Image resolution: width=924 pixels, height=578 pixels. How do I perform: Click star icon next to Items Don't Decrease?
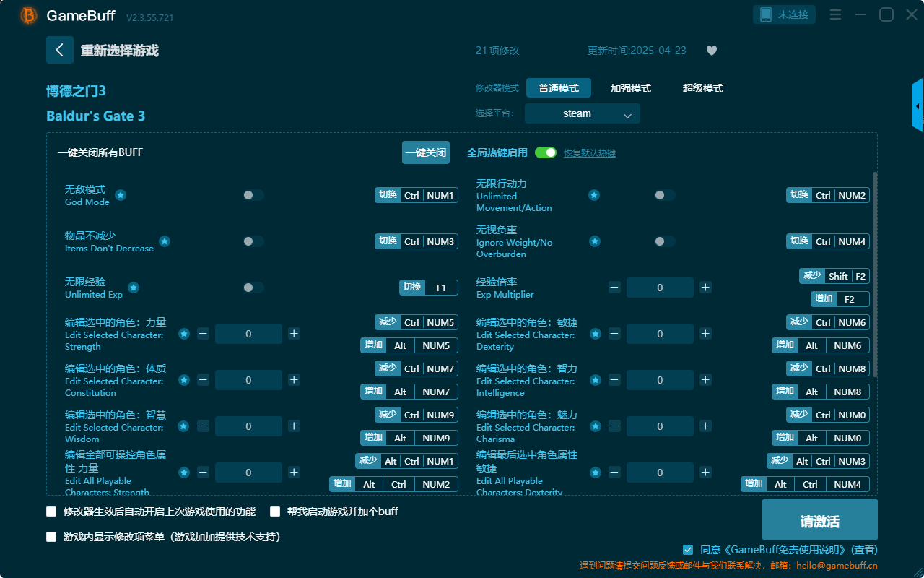(x=165, y=241)
